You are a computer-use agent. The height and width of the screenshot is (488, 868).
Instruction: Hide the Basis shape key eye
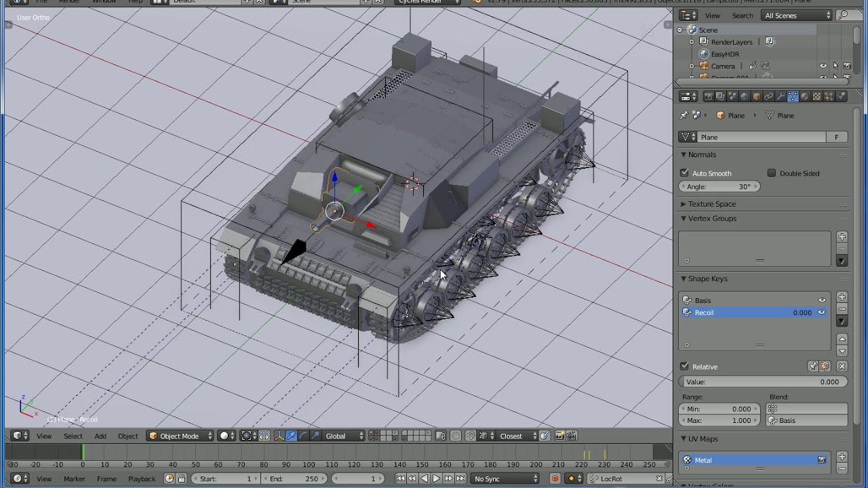tap(822, 300)
